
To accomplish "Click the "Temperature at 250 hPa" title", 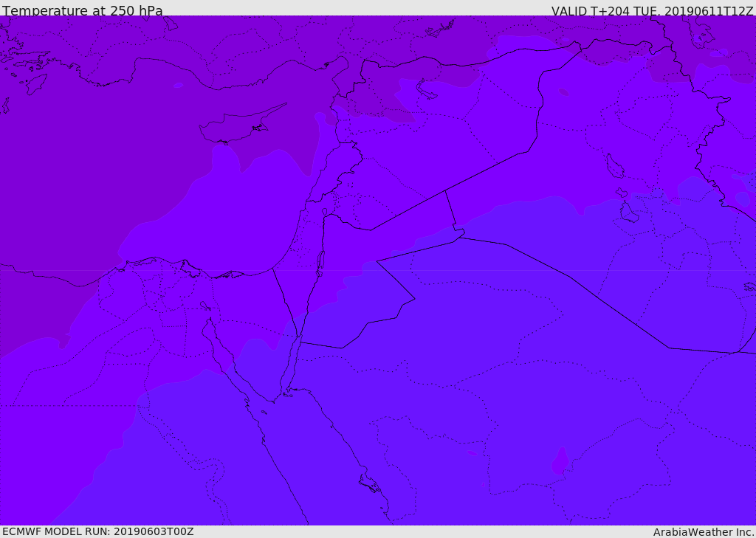I will (82, 11).
